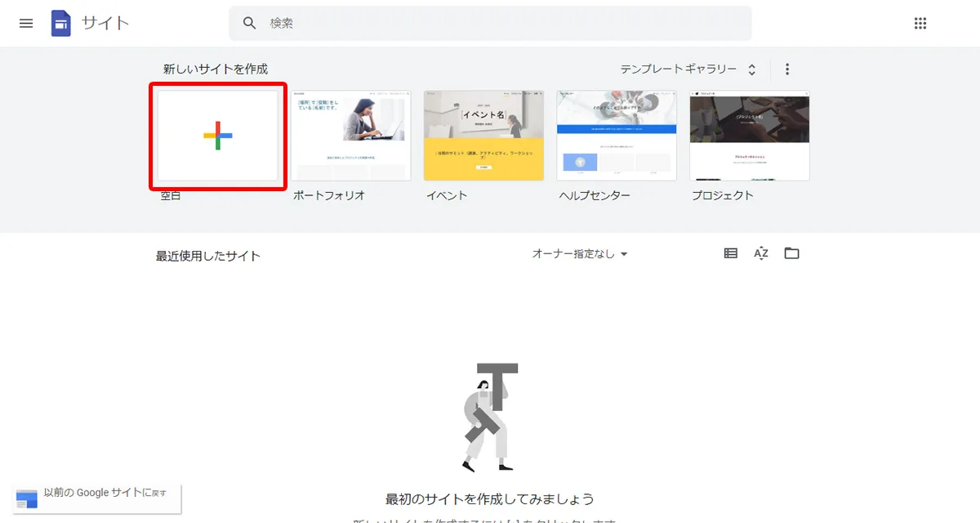980x523 pixels.
Task: Open the main navigation hamburger menu
Action: (26, 23)
